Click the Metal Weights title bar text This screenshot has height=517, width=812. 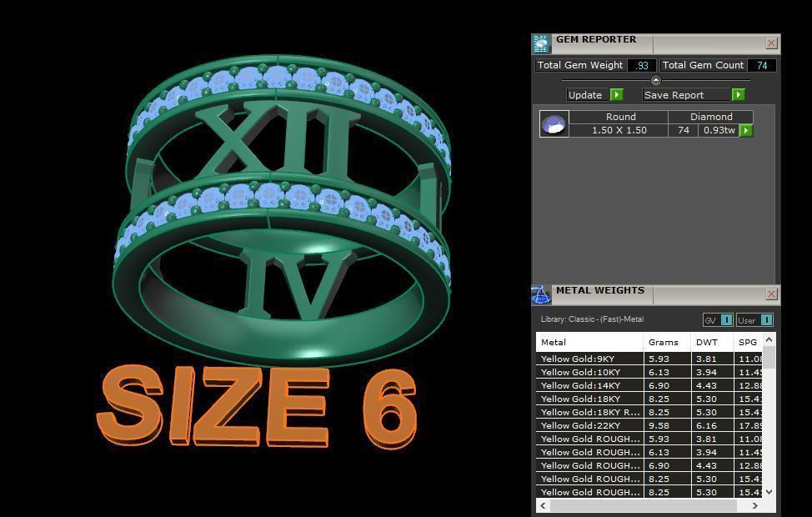pos(600,291)
